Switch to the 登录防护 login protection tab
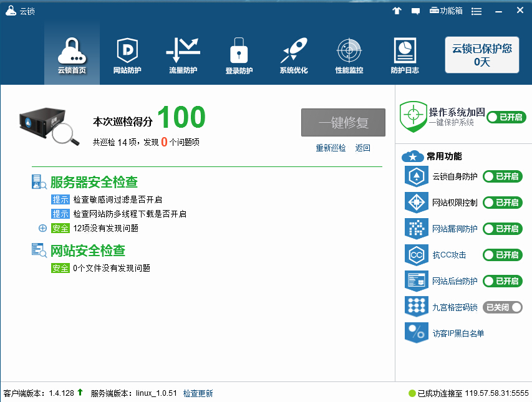The height and width of the screenshot is (402, 532). 239,56
